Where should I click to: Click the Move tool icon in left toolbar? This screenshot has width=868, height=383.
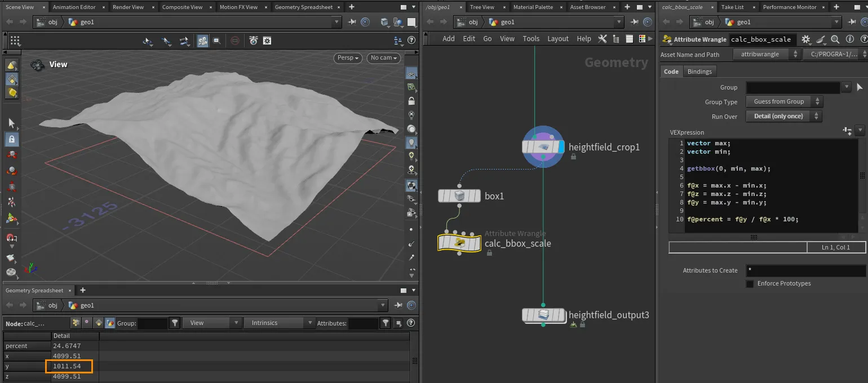tap(12, 155)
